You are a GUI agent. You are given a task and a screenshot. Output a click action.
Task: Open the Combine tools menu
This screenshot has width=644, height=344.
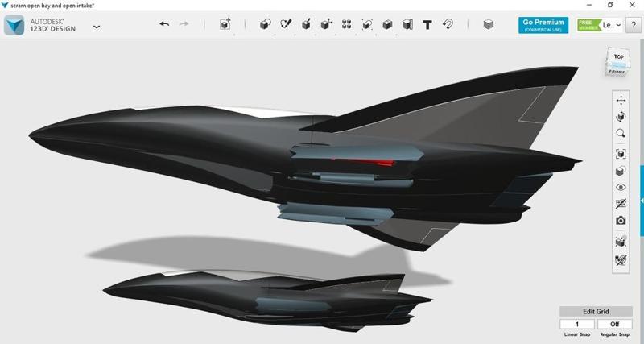pos(387,25)
